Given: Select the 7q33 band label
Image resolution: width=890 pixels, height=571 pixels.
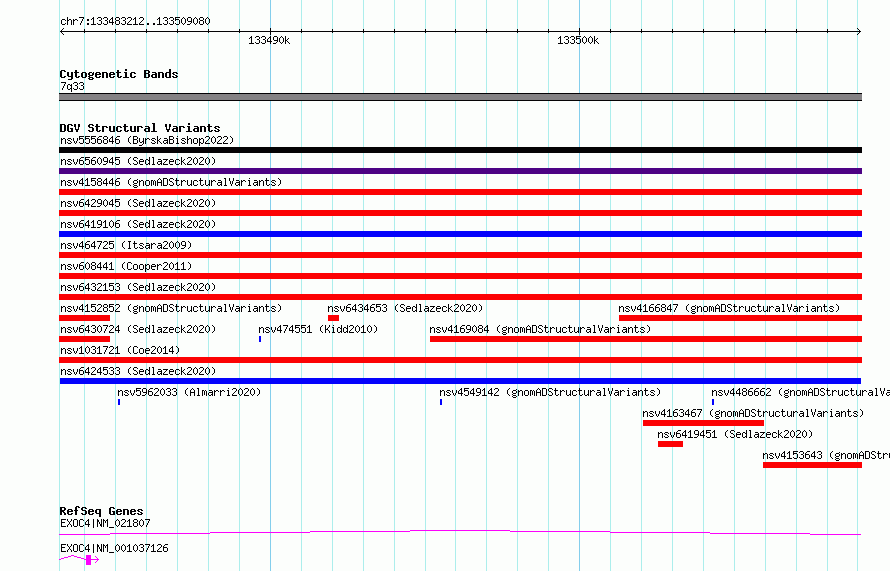Looking at the screenshot, I should click(x=72, y=86).
